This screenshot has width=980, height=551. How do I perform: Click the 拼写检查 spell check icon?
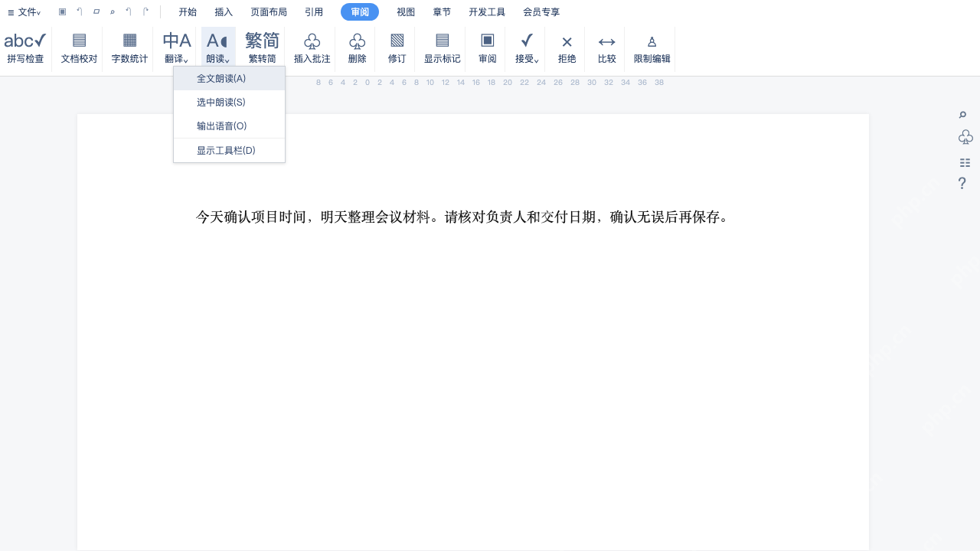(25, 41)
